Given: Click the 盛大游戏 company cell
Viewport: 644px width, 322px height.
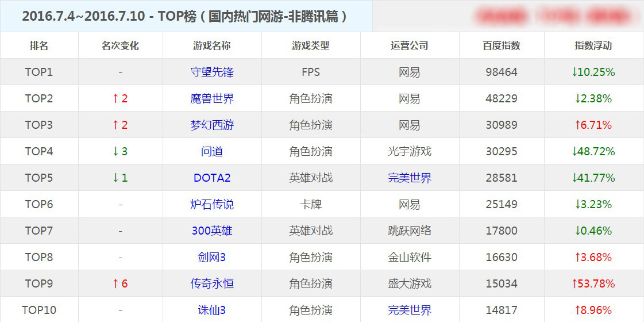Looking at the screenshot, I should coord(410,283).
